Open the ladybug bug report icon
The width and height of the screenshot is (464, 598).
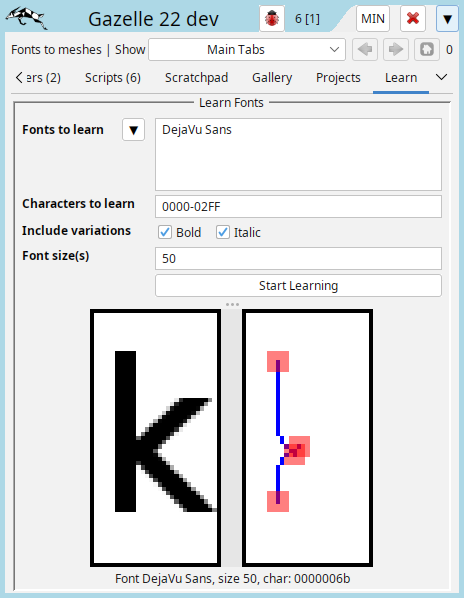pyautogui.click(x=272, y=18)
